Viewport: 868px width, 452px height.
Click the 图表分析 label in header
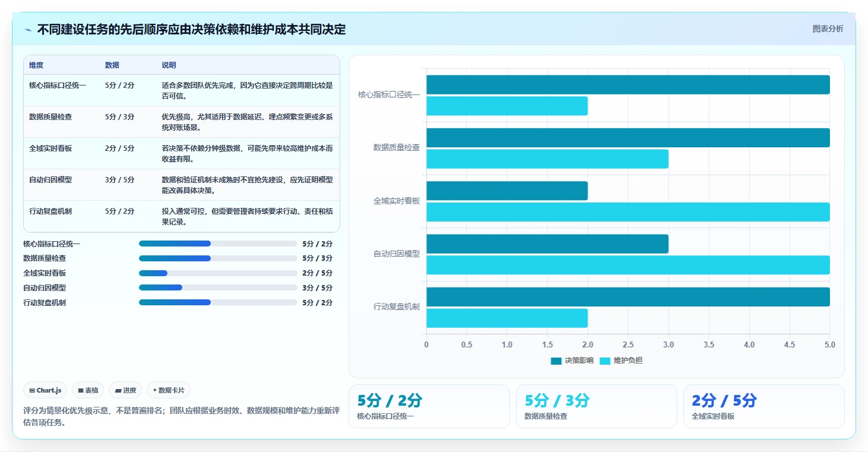(828, 29)
